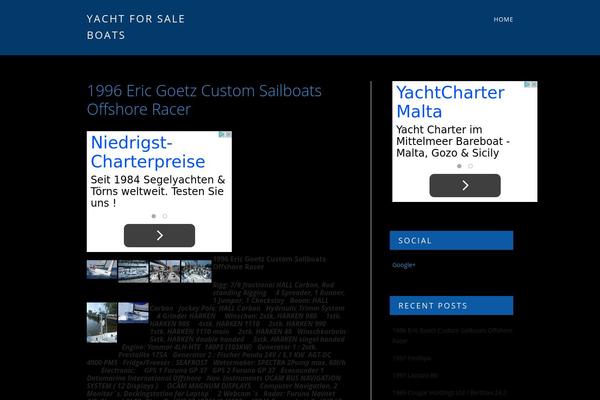600x400 pixels.
Task: Open the third thumbnail showing the deck
Action: coord(165,271)
